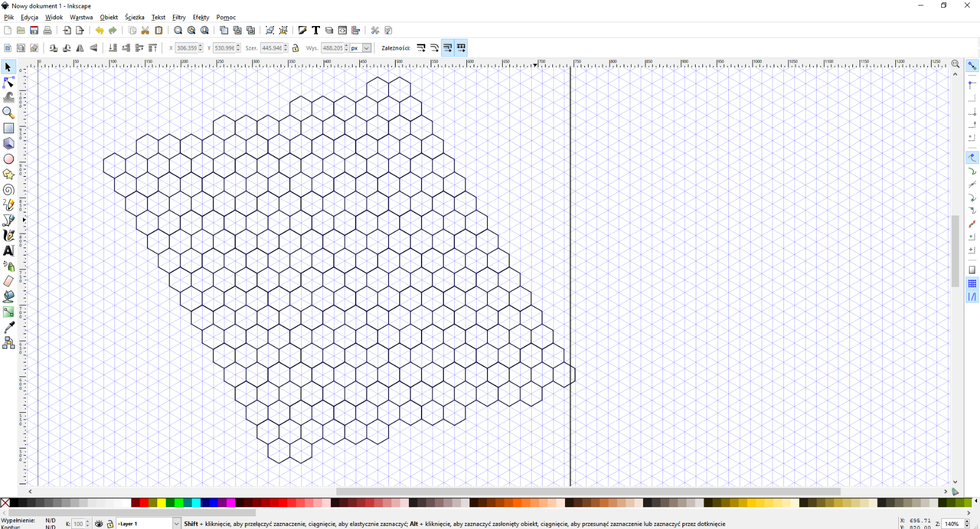Choose the Rectangle drawing tool
The height and width of the screenshot is (529, 980).
[x=8, y=128]
